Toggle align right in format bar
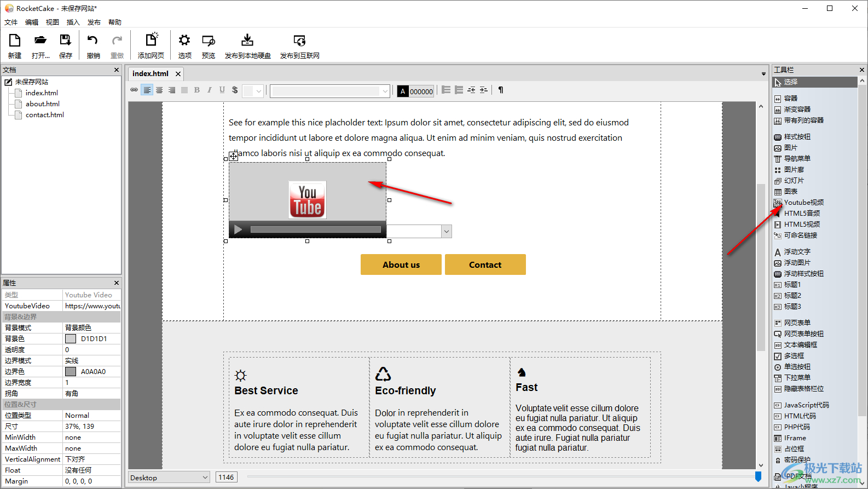This screenshot has height=489, width=868. pyautogui.click(x=172, y=90)
